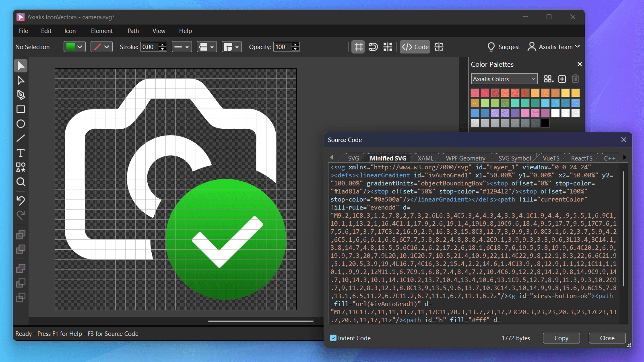The width and height of the screenshot is (644, 362).
Task: Open the Axialis Colors palette dropdown
Action: (x=504, y=79)
